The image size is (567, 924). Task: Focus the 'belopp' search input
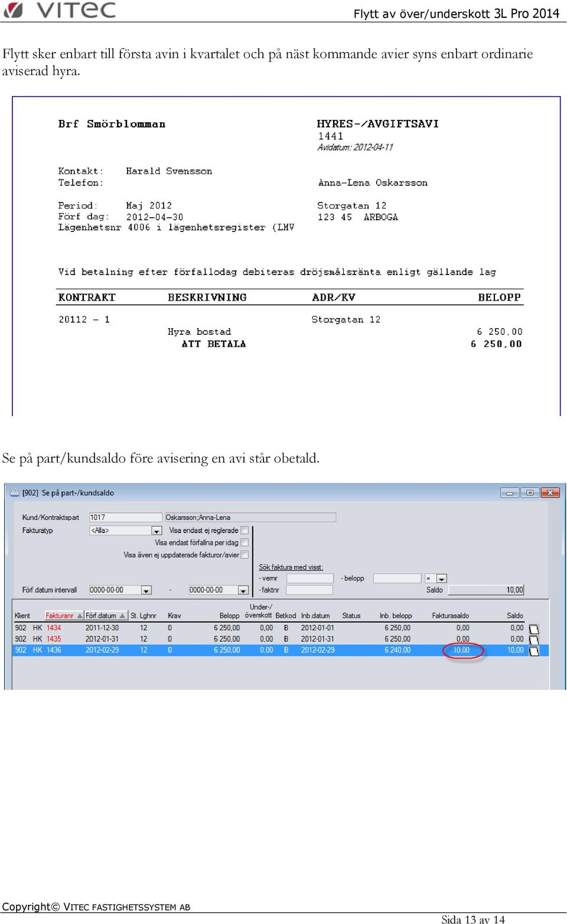click(397, 579)
